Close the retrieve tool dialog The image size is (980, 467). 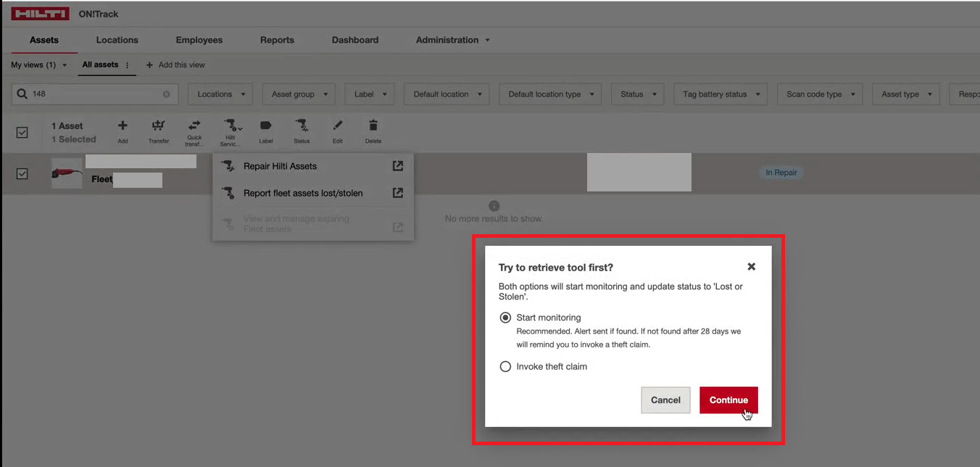coord(752,267)
